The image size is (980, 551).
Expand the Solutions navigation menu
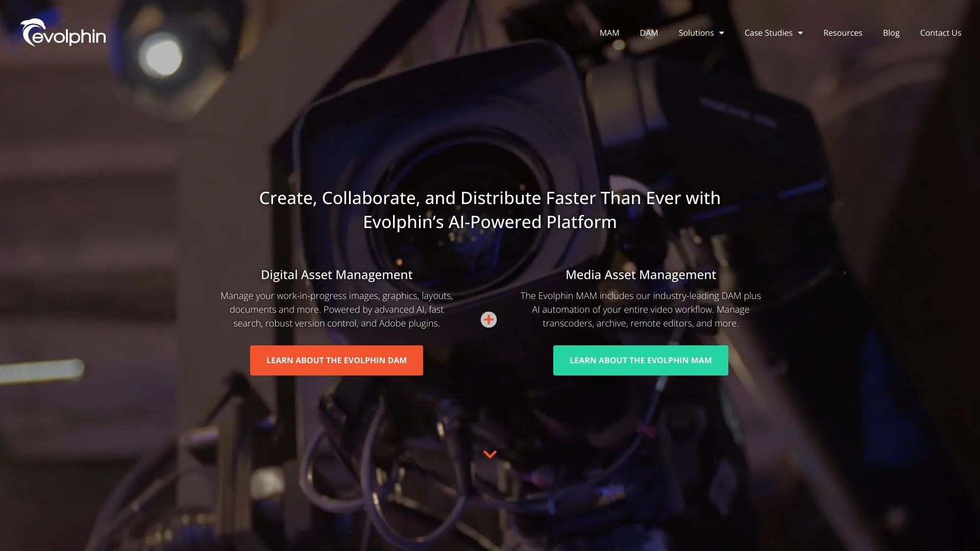(x=701, y=32)
